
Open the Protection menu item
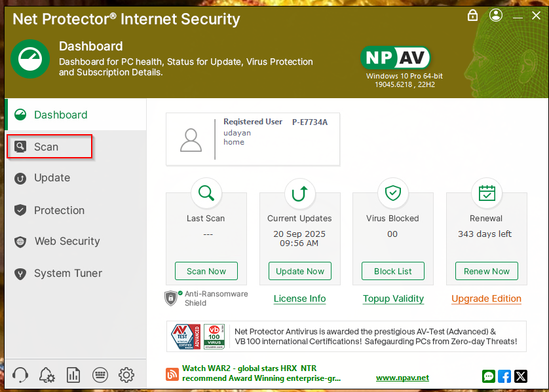click(59, 210)
